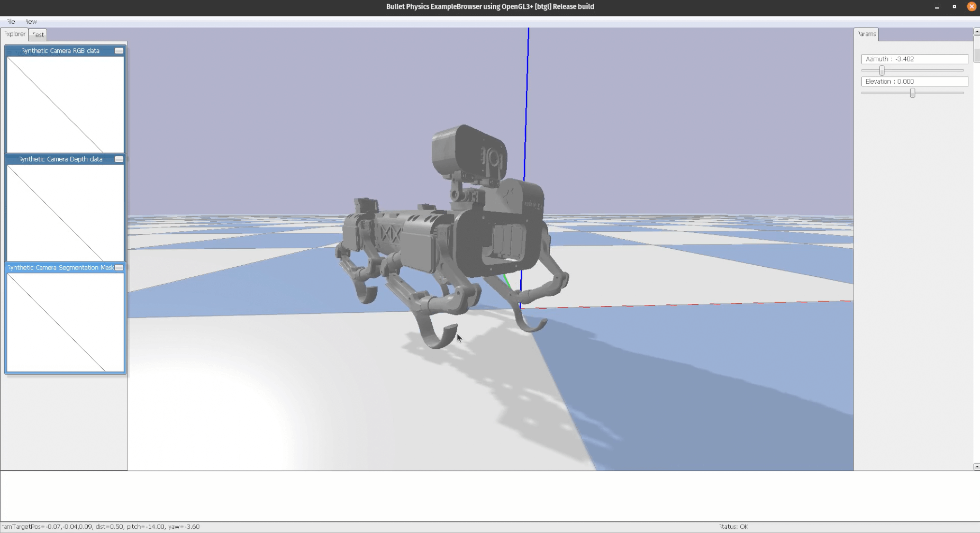Switch to the Test tab
The height and width of the screenshot is (533, 980).
tap(38, 35)
